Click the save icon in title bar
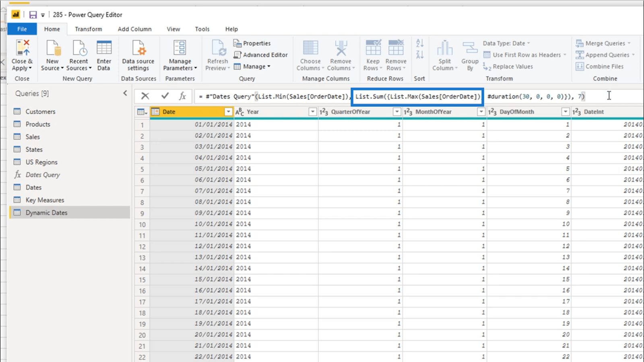Image resolution: width=644 pixels, height=362 pixels. point(33,15)
